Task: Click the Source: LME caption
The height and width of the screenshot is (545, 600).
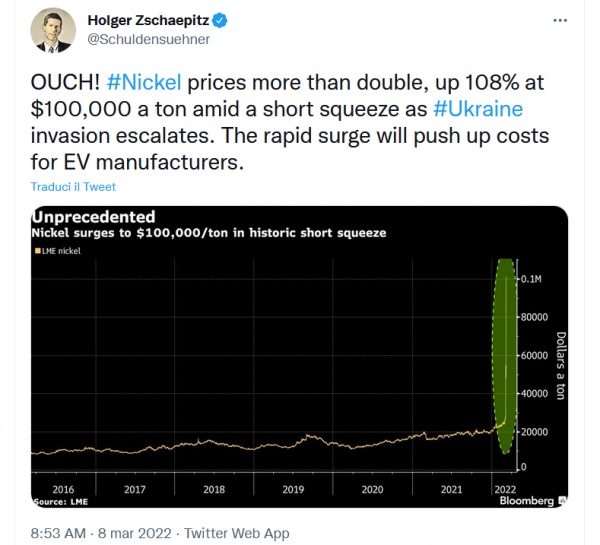Action: tap(60, 502)
